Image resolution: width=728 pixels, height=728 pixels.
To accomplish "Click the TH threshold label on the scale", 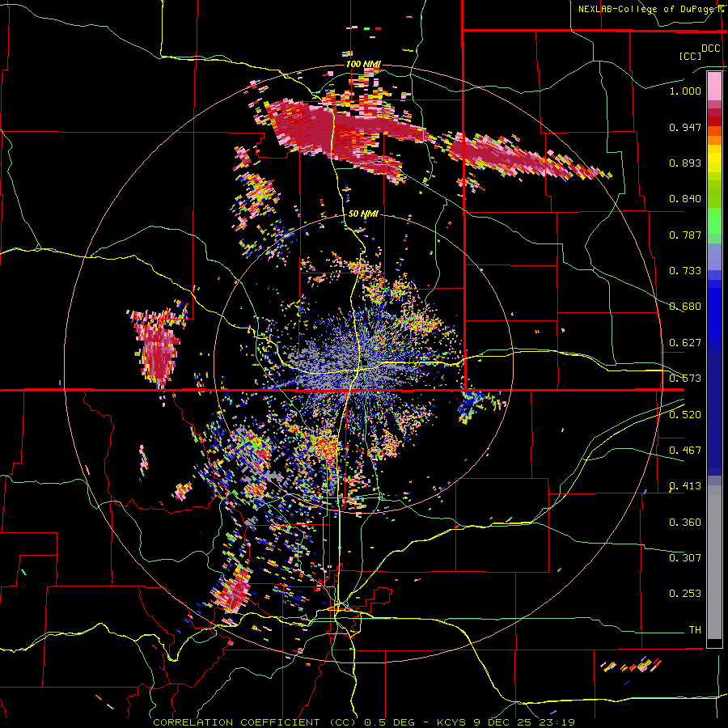I will (x=695, y=630).
